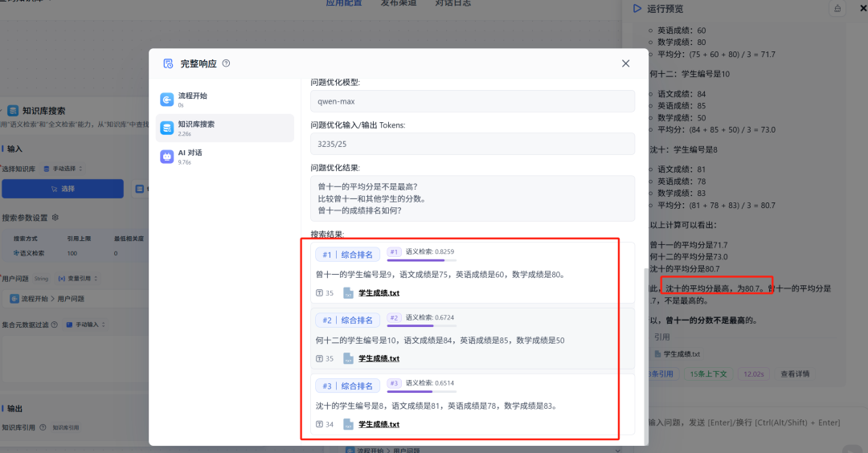Click the 查看详情 button
Image resolution: width=868 pixels, height=453 pixels.
(795, 374)
